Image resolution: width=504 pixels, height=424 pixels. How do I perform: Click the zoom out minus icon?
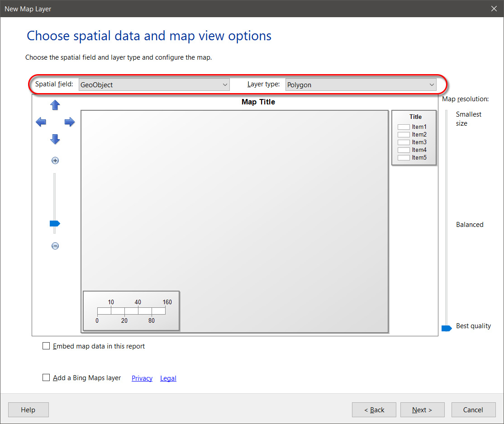pyautogui.click(x=55, y=246)
